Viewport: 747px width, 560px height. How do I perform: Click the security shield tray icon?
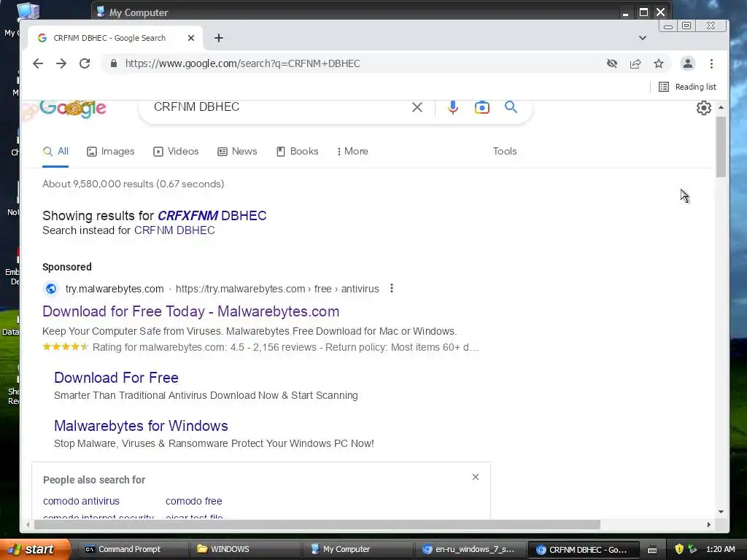[x=679, y=550]
